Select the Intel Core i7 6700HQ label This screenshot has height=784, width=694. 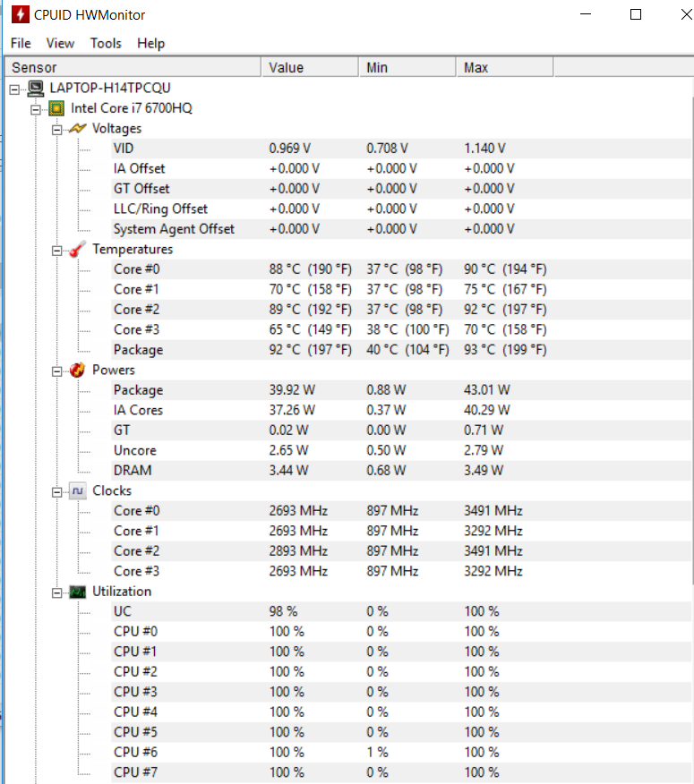click(131, 108)
